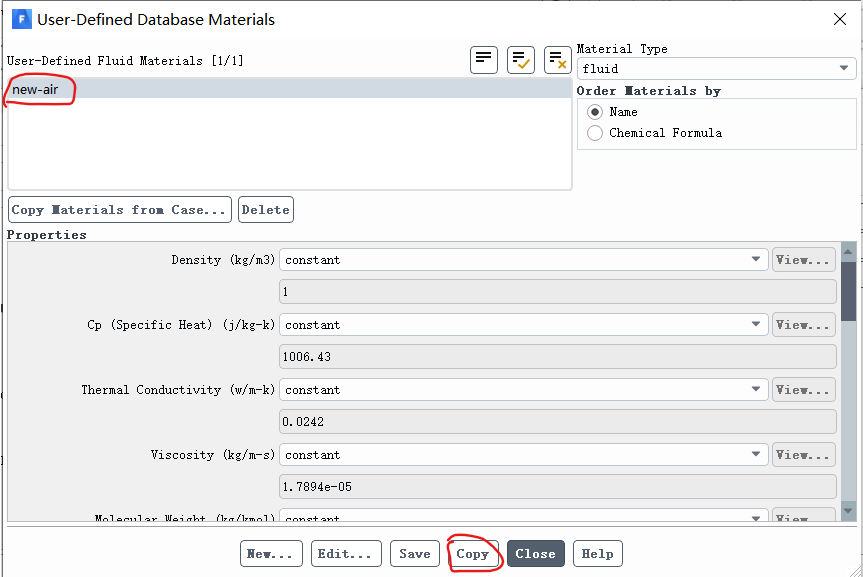The image size is (863, 577).
Task: Select Name ordering radio button
Action: (x=595, y=112)
